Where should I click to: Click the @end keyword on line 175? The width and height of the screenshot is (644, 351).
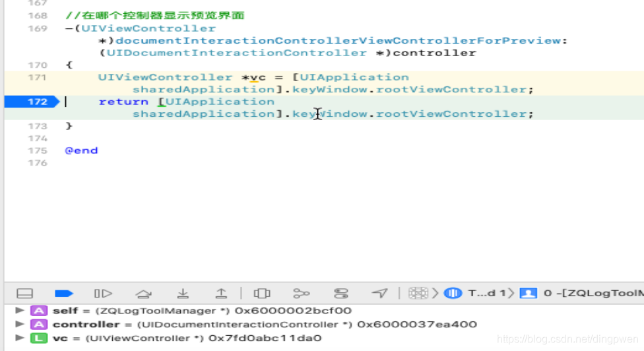81,150
